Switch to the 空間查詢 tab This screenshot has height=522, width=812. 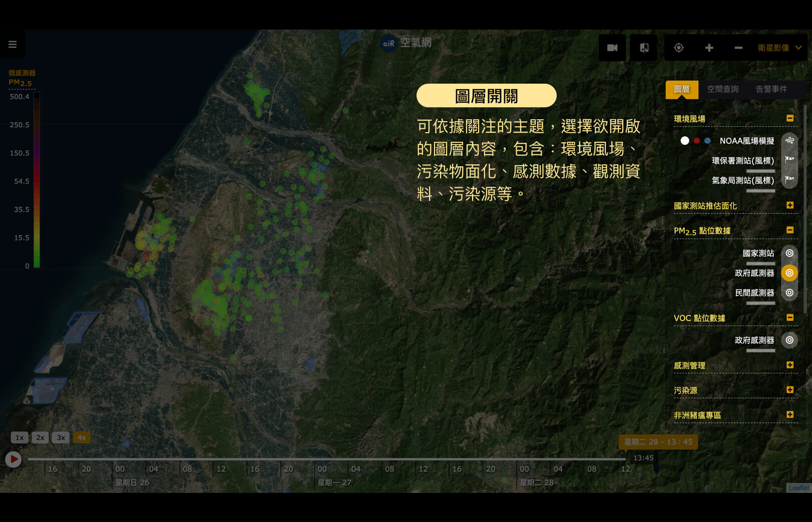click(x=723, y=89)
